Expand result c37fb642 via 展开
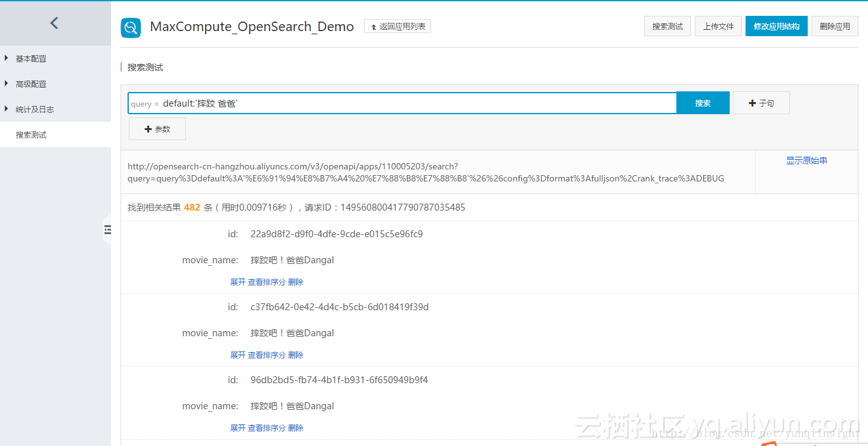This screenshot has width=868, height=446. pos(238,355)
